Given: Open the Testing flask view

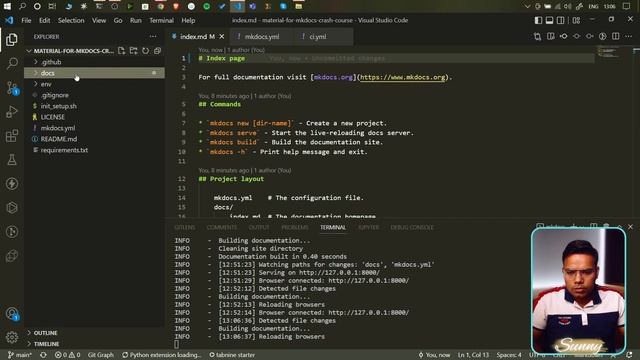Looking at the screenshot, I should tap(12, 160).
